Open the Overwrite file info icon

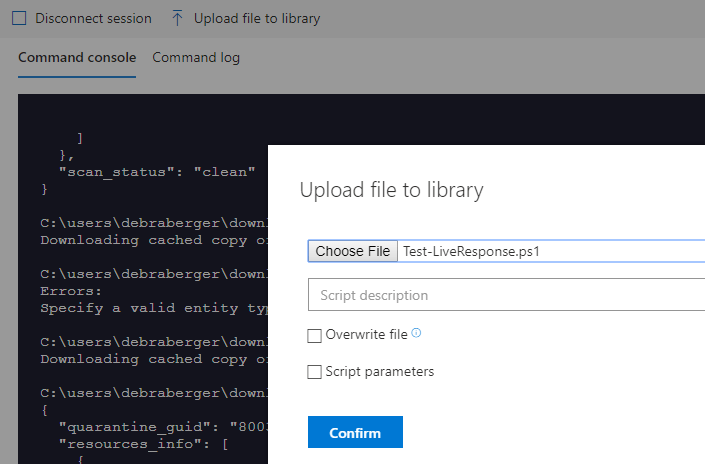coord(416,334)
